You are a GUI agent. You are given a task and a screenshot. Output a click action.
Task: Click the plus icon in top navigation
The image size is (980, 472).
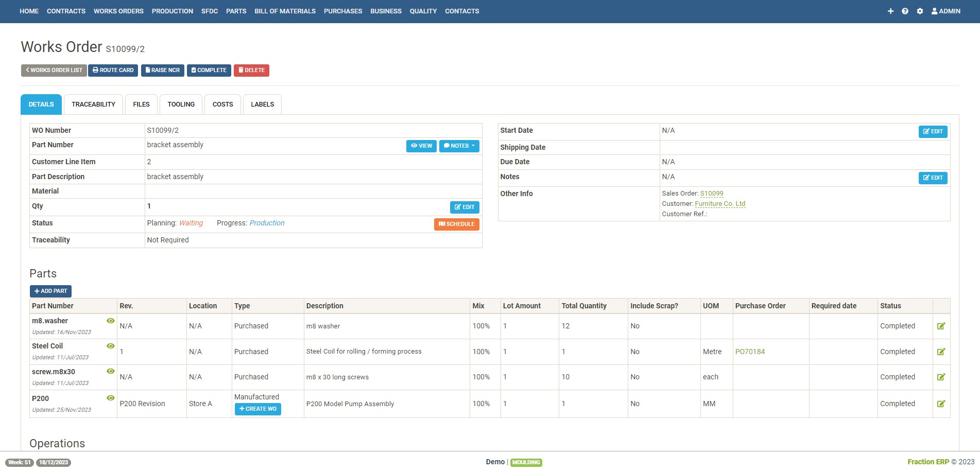pyautogui.click(x=890, y=11)
